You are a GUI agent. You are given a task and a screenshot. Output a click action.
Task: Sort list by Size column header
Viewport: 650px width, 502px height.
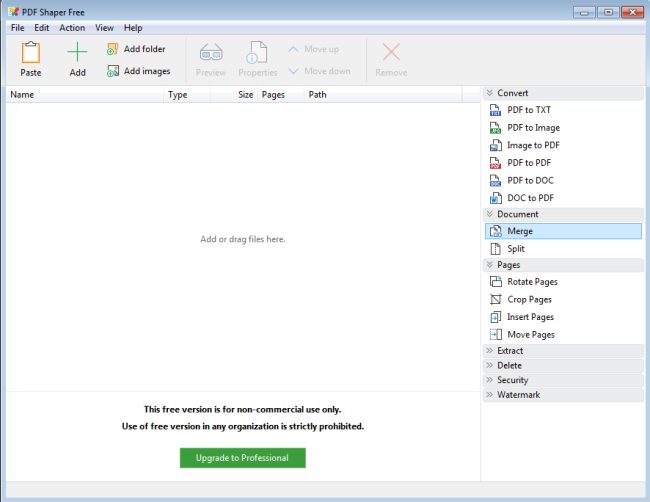[x=234, y=95]
